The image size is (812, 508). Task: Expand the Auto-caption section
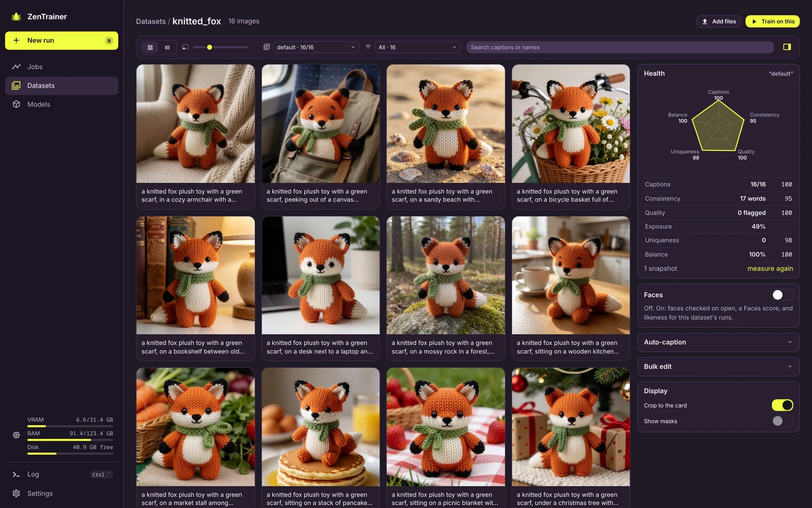pos(718,342)
